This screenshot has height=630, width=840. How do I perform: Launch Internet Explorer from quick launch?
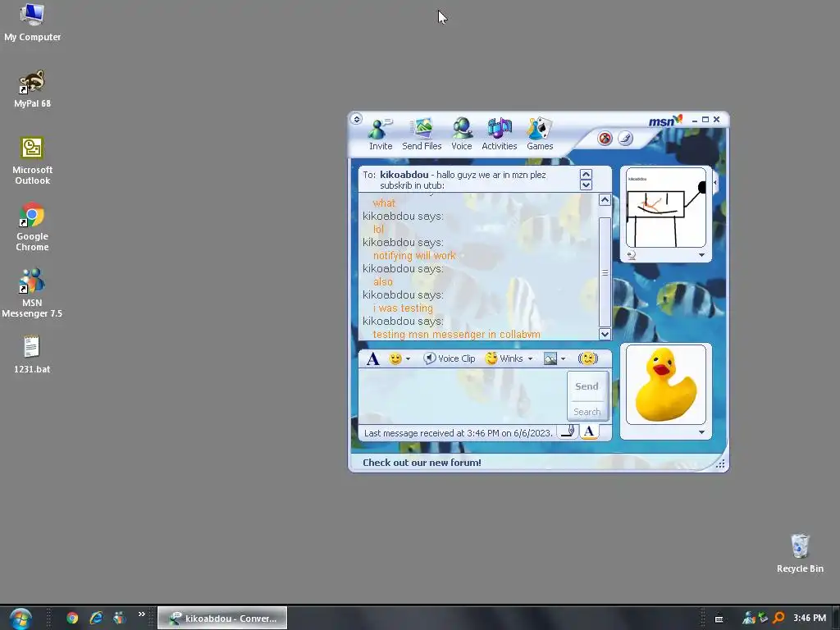coord(96,619)
